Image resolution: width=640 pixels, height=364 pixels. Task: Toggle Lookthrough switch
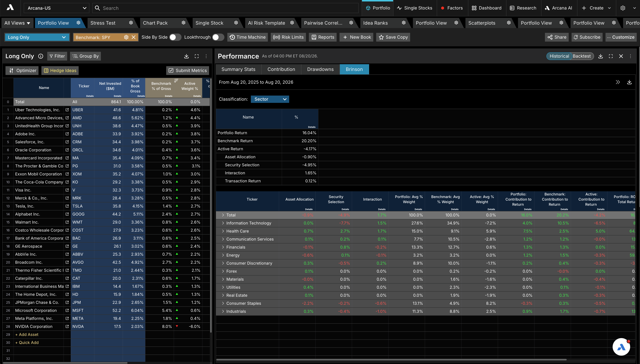[x=218, y=37]
